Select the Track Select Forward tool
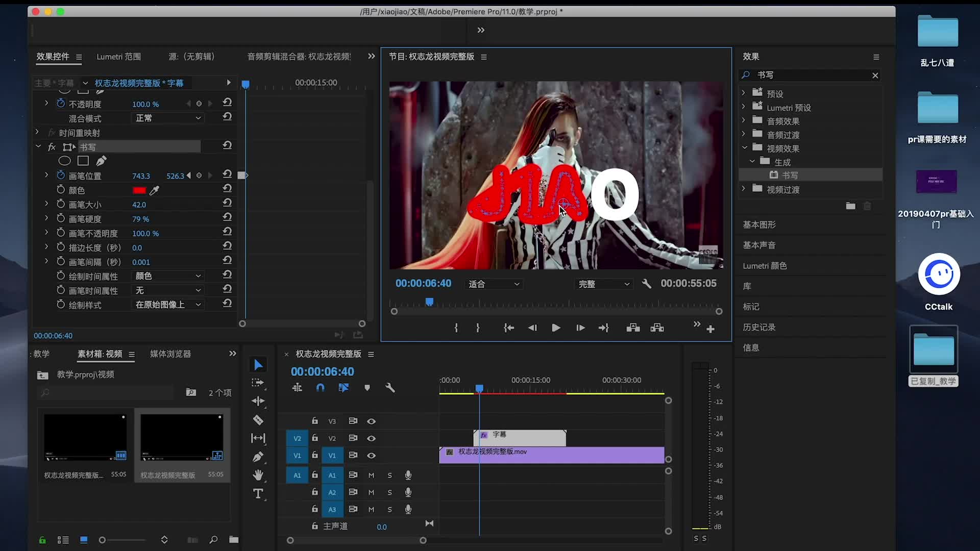Image resolution: width=980 pixels, height=551 pixels. pyautogui.click(x=258, y=383)
